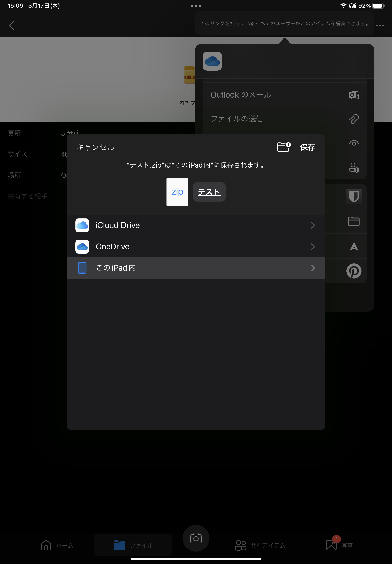Open the 共有アイテム tab
Image resolution: width=392 pixels, height=564 pixels.
pos(260,545)
